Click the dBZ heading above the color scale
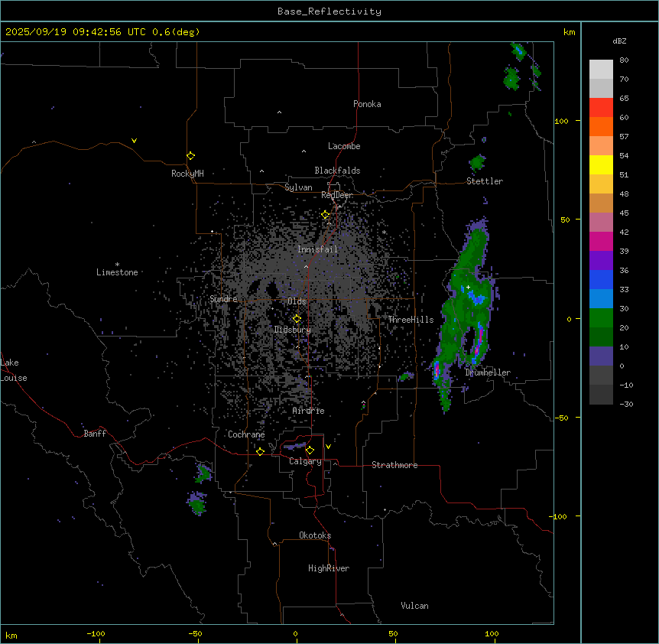The image size is (659, 644). coord(620,41)
